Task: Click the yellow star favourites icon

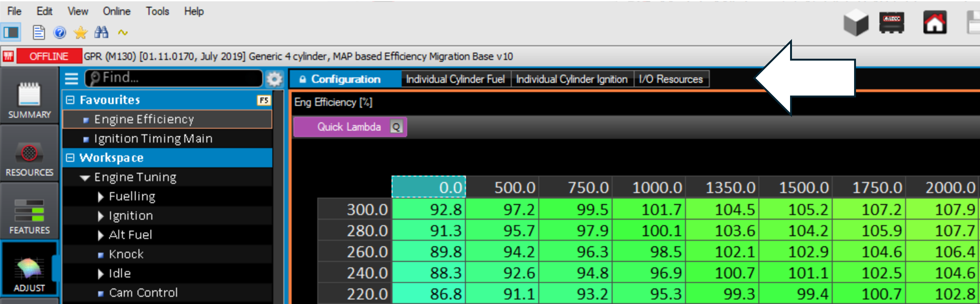Action: point(80,33)
